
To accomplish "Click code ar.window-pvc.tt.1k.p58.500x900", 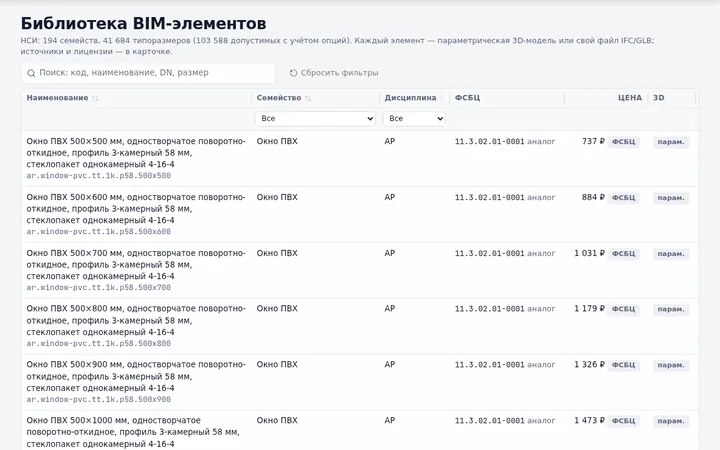I will (x=98, y=399).
